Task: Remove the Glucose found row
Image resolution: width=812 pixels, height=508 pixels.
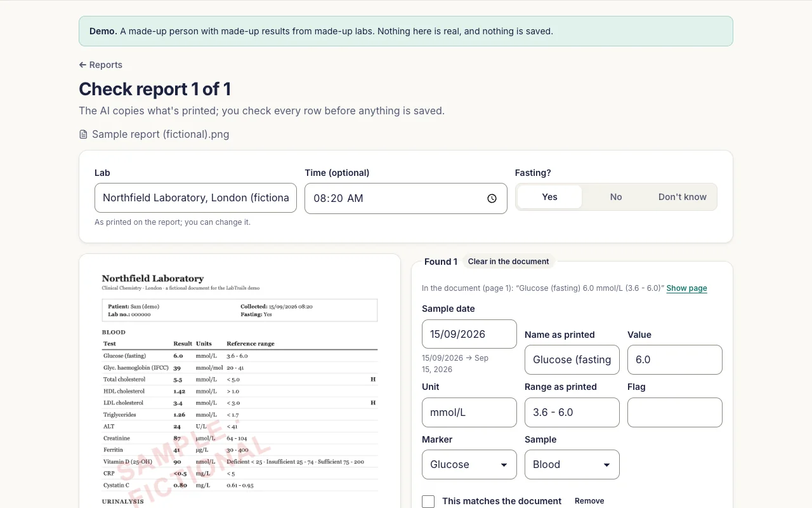Action: coord(589,501)
